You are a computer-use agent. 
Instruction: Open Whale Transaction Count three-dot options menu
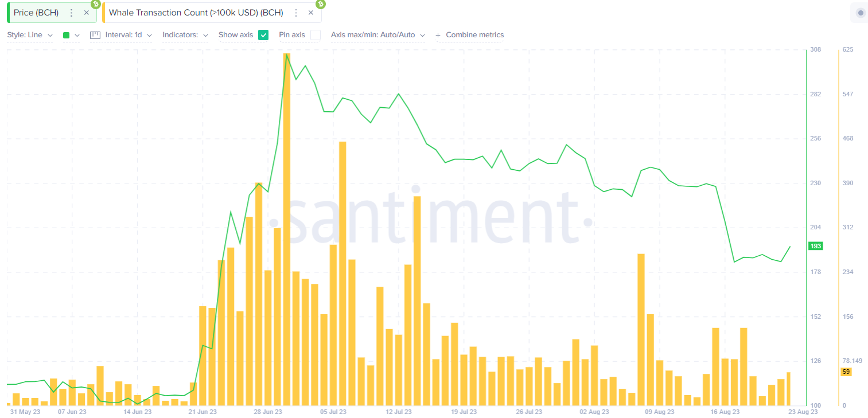(296, 13)
